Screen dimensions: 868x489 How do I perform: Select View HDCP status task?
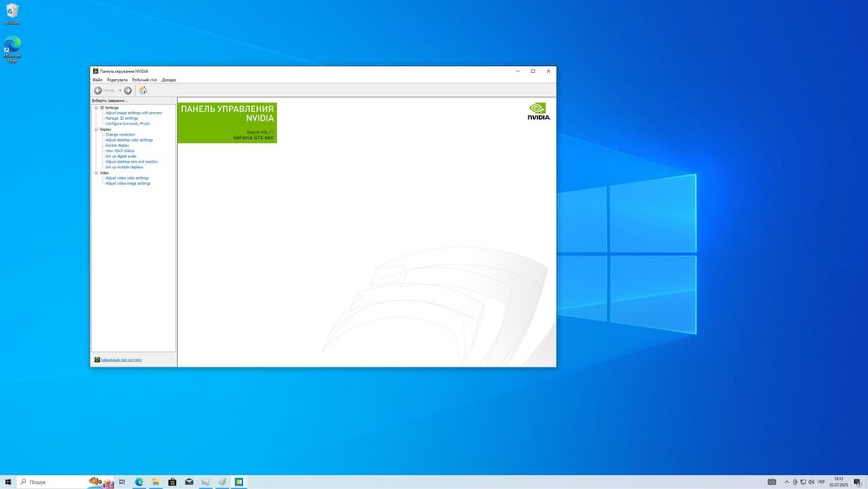(x=120, y=150)
